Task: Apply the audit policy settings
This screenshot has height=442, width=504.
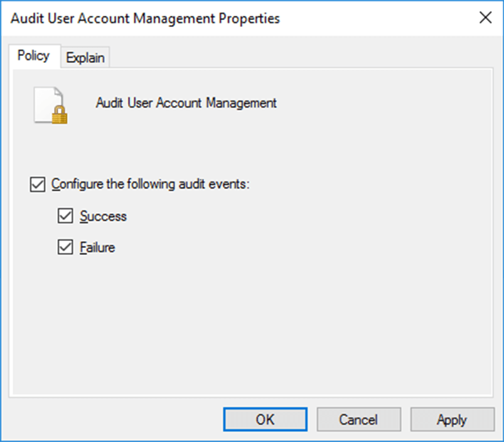Action: coord(452,419)
